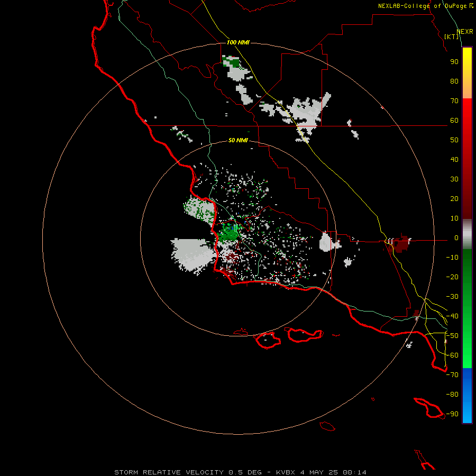This screenshot has height=476, width=476.
Task: Click the -40 value on the velocity scale
Action: click(452, 316)
